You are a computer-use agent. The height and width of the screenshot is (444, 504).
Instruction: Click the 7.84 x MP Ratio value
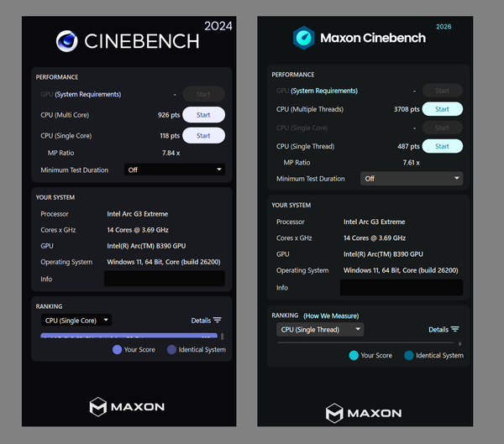(x=171, y=153)
